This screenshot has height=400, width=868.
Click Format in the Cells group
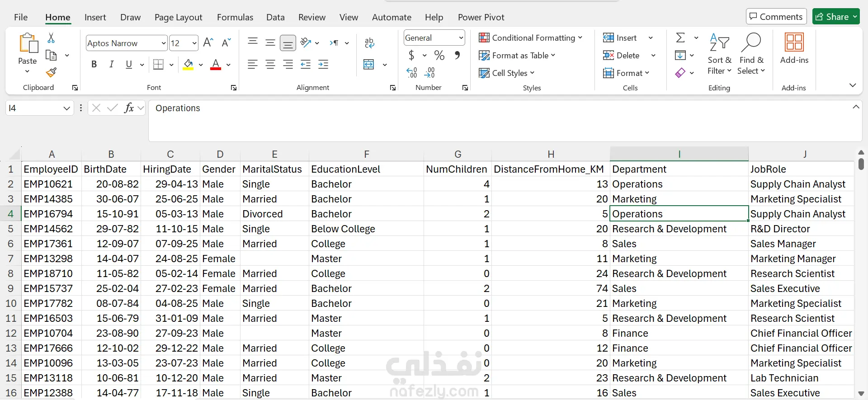click(626, 73)
